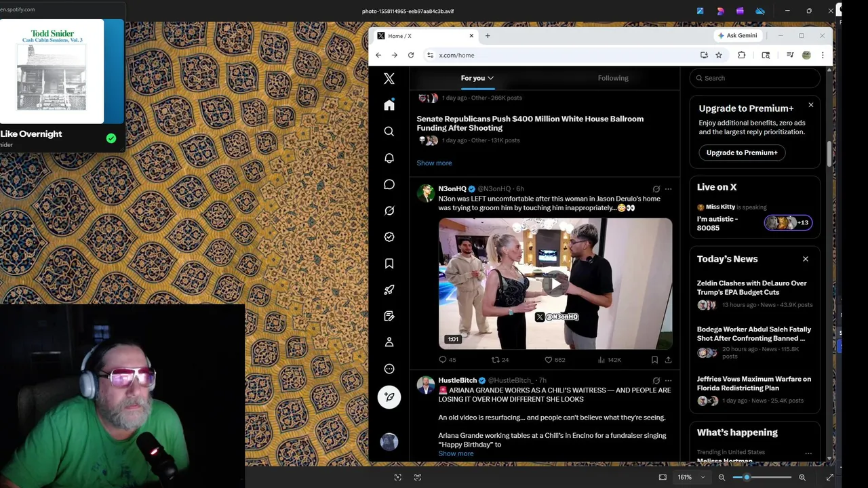This screenshot has height=488, width=868.
Task: Open the Chrome profile avatar
Action: point(806,55)
